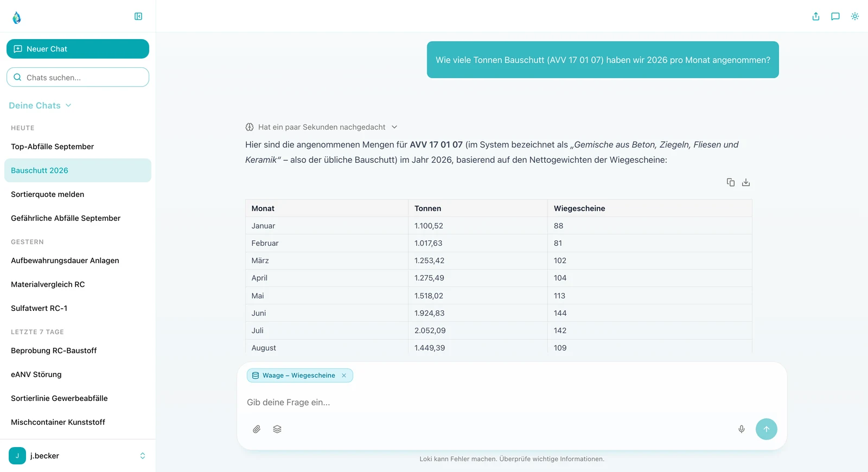The width and height of the screenshot is (868, 472).
Task: Send message with arrow button
Action: (767, 429)
